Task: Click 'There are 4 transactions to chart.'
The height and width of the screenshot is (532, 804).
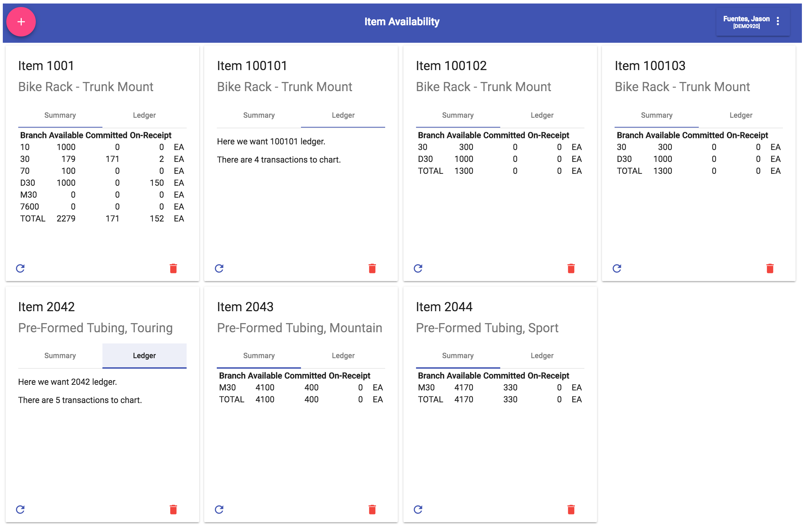Action: point(279,160)
